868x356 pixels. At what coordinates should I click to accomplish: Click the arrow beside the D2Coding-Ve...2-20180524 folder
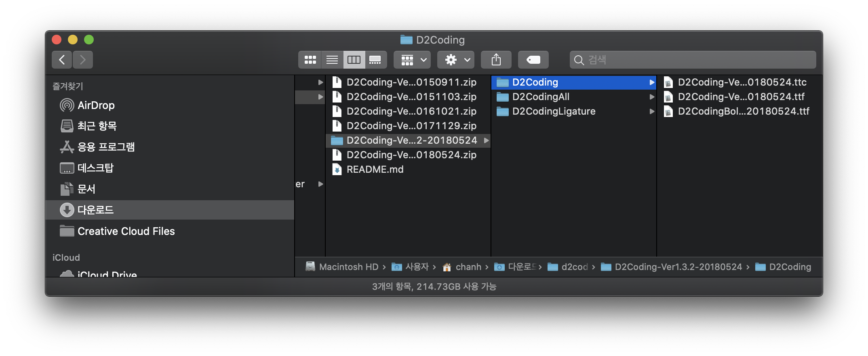coord(486,140)
